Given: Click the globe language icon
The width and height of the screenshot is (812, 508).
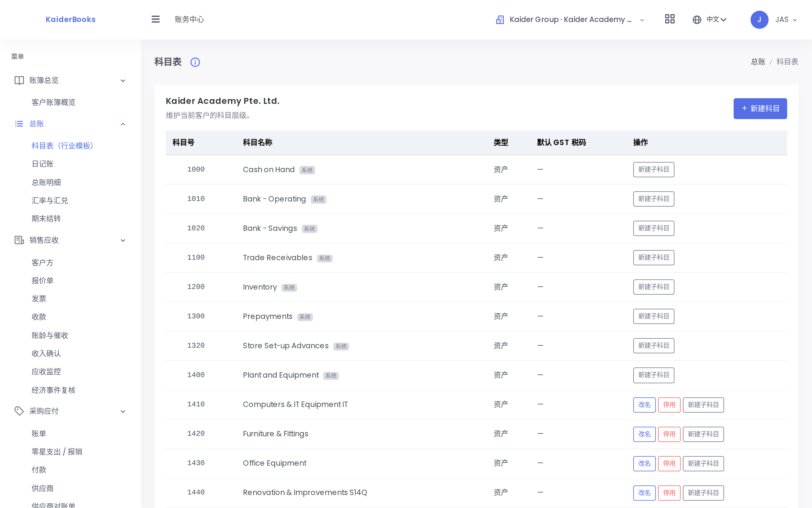Looking at the screenshot, I should (x=697, y=19).
